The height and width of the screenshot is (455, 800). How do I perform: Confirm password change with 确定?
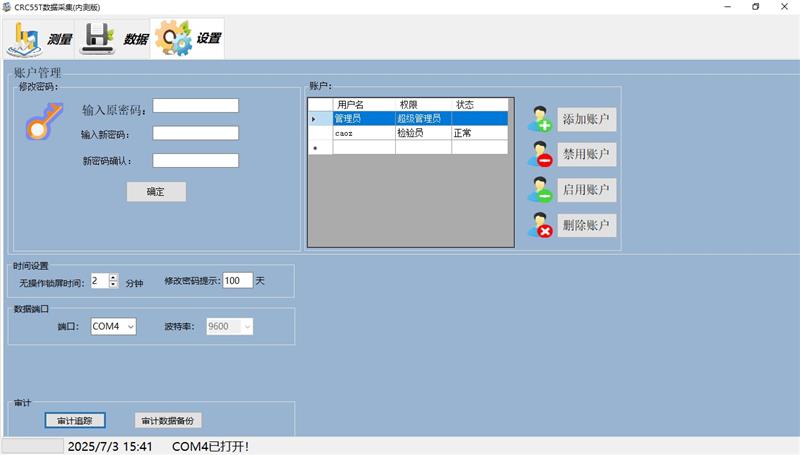point(156,192)
